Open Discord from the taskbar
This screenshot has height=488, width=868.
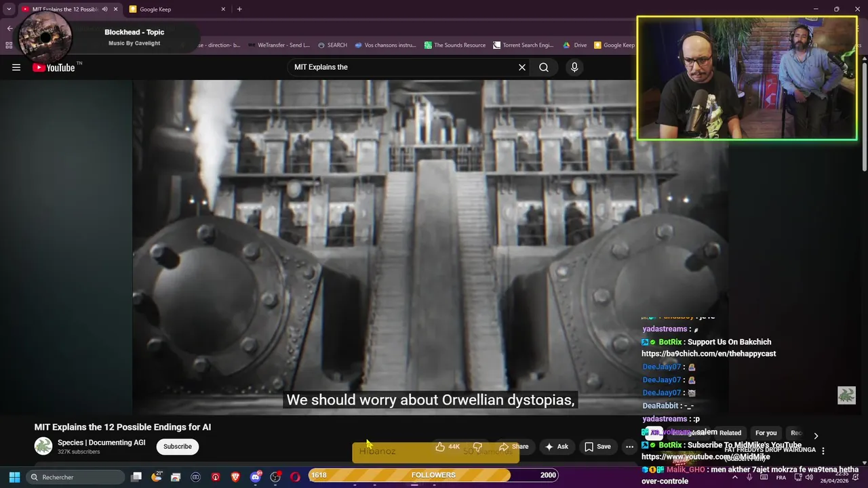[x=256, y=477]
